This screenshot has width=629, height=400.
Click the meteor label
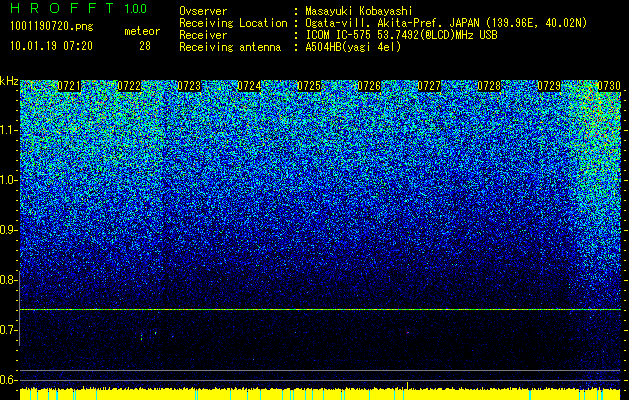click(x=142, y=31)
